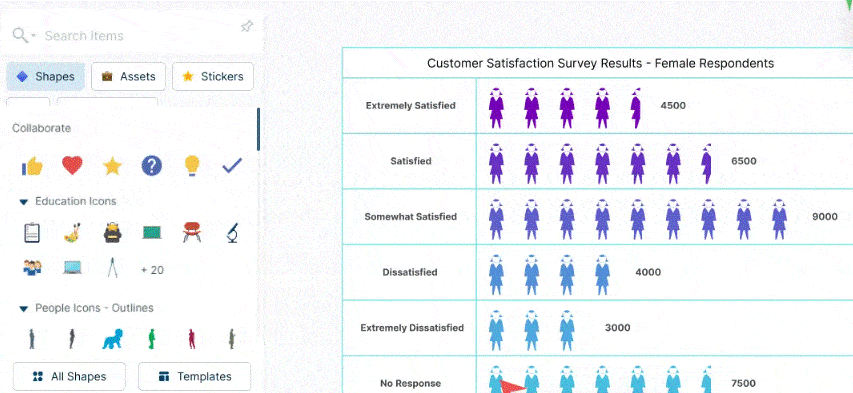Select the thumbs up shape icon

tap(32, 165)
